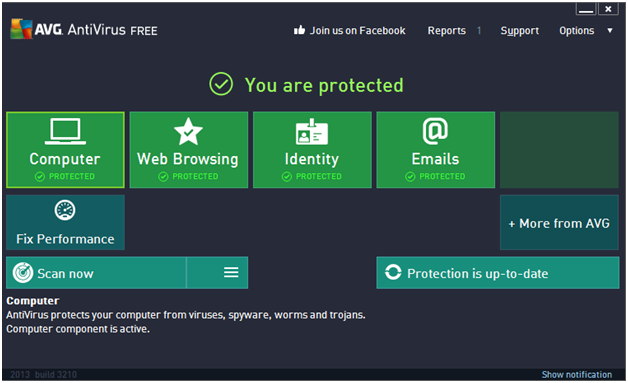Image resolution: width=628 pixels, height=383 pixels.
Task: Click the laptop icon on Computer tile
Action: tap(65, 131)
